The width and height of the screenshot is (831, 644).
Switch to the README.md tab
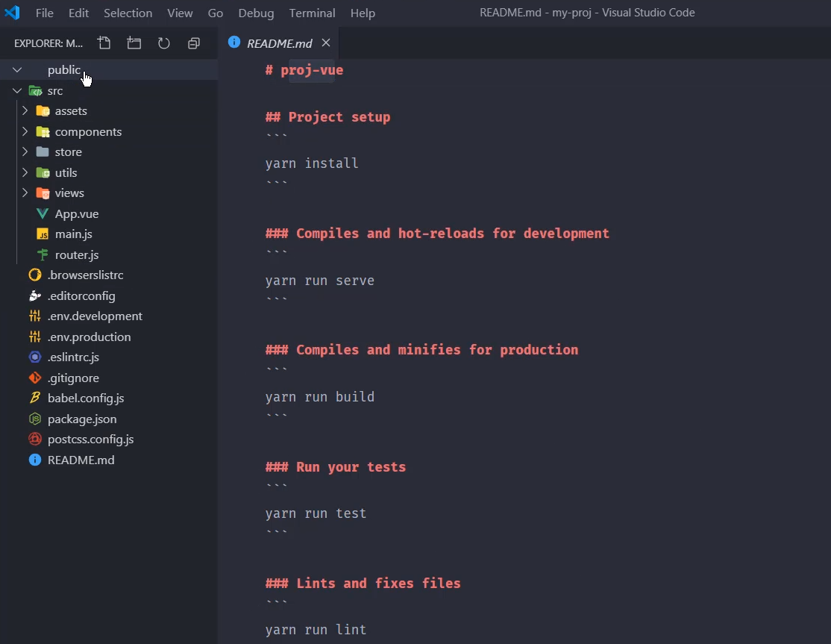[279, 43]
